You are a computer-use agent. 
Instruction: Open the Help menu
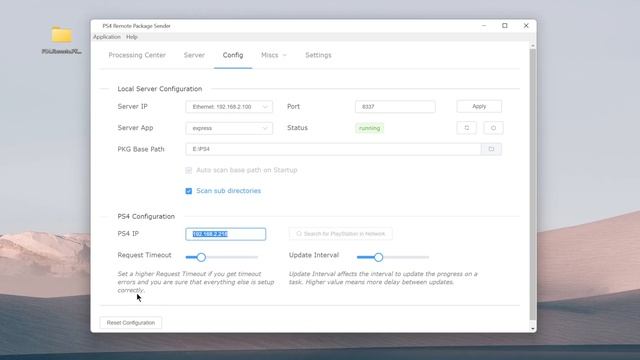click(x=132, y=37)
